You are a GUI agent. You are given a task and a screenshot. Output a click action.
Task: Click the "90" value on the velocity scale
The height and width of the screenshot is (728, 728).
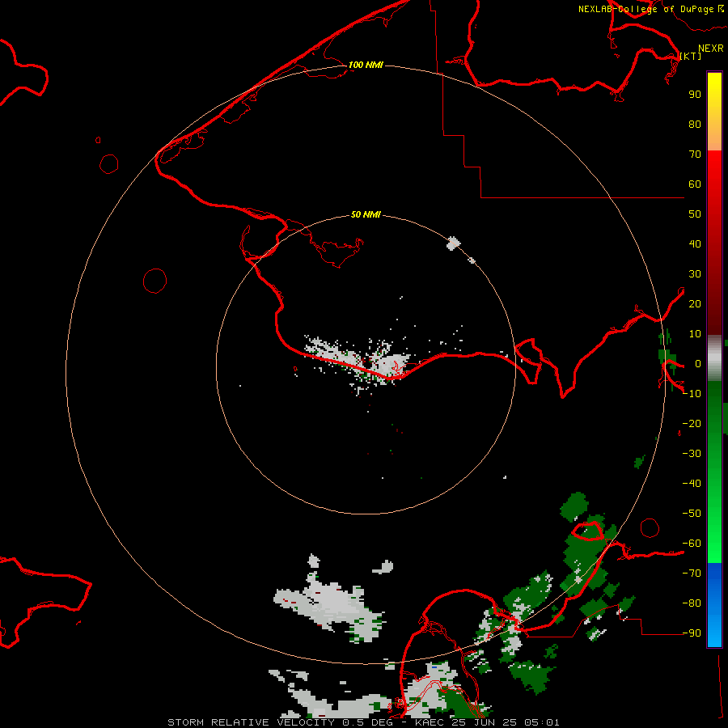tap(695, 95)
